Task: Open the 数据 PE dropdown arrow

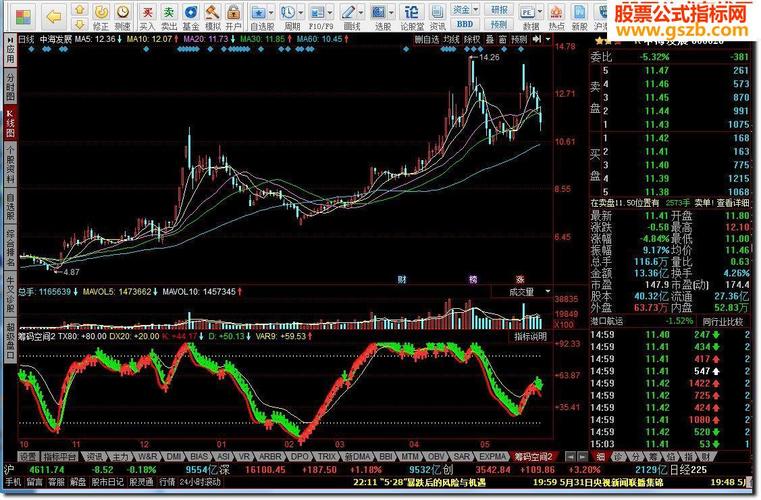Action: click(x=540, y=12)
